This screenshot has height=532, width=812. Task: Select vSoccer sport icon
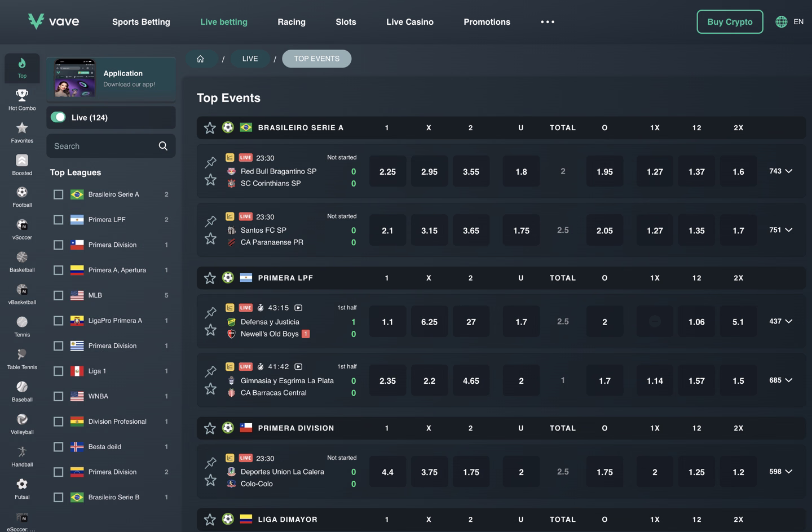point(22,225)
